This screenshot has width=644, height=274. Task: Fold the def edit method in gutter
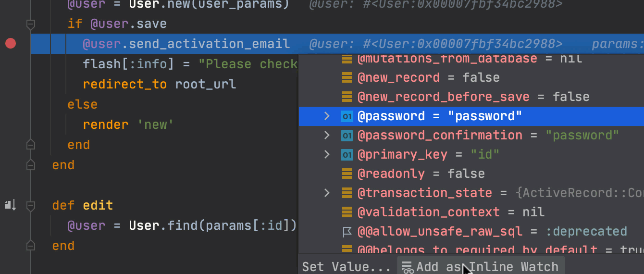pos(31,206)
